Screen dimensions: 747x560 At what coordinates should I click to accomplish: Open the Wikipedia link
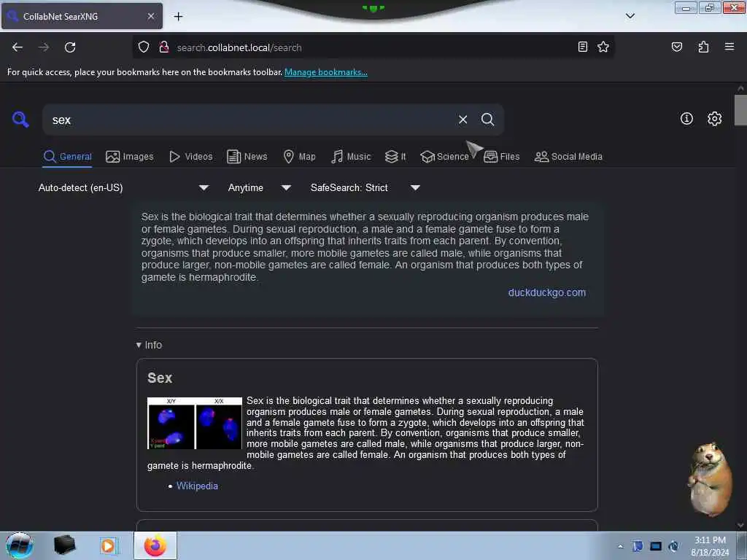pyautogui.click(x=197, y=486)
